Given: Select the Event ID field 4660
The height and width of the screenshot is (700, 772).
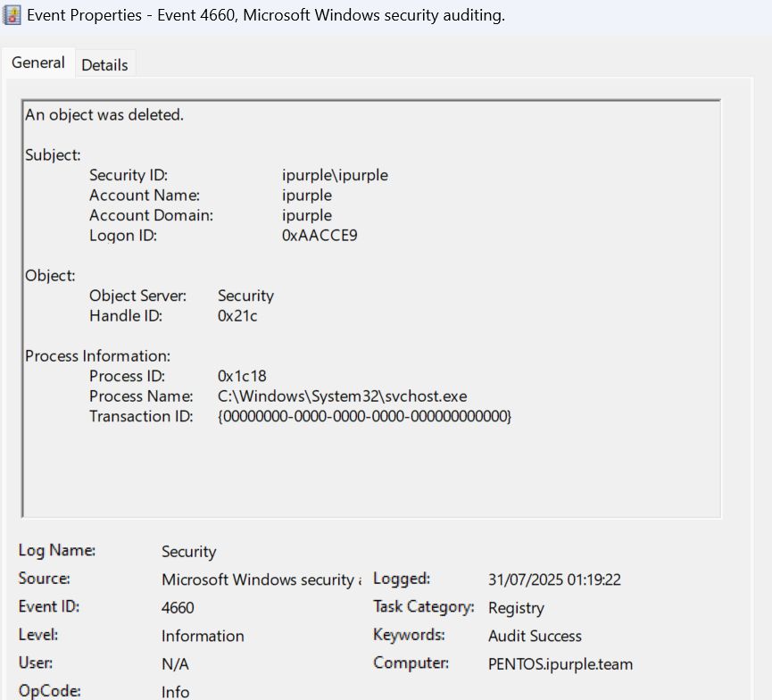Looking at the screenshot, I should (178, 608).
